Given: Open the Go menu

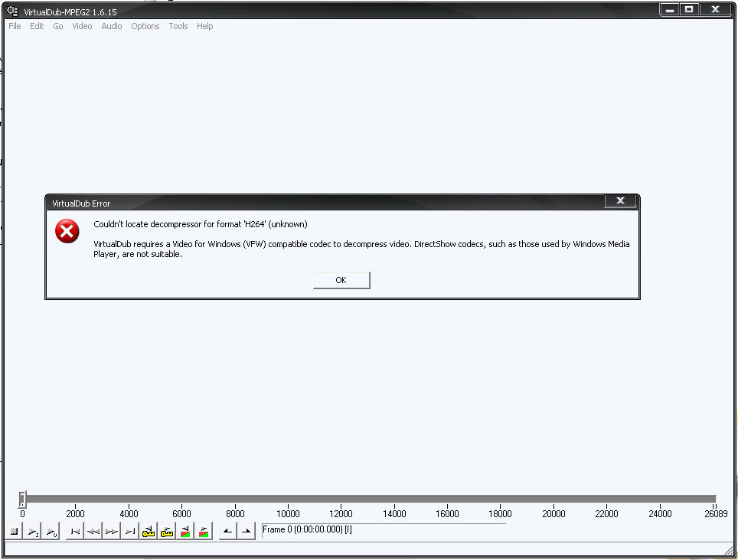Looking at the screenshot, I should [58, 26].
